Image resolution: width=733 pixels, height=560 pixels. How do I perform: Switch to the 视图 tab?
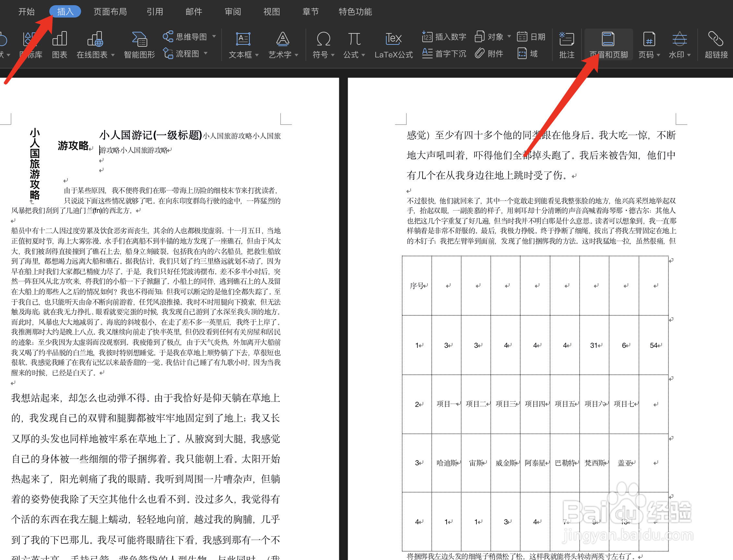coord(272,12)
